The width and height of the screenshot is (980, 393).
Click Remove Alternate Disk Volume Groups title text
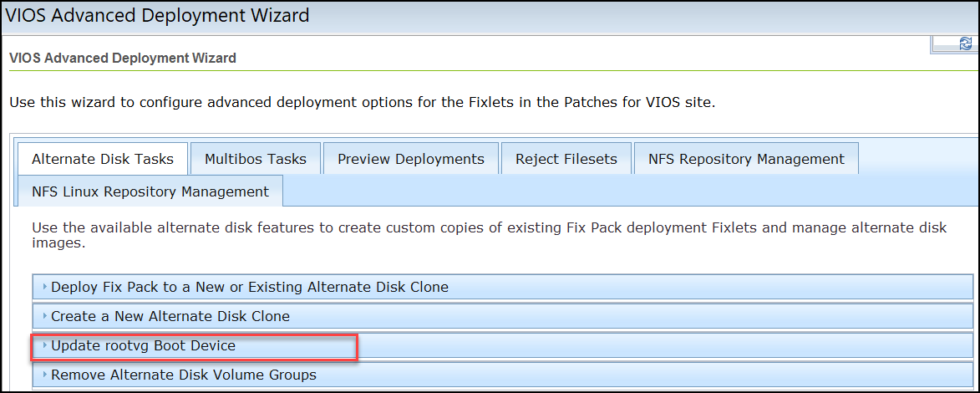[x=184, y=375]
